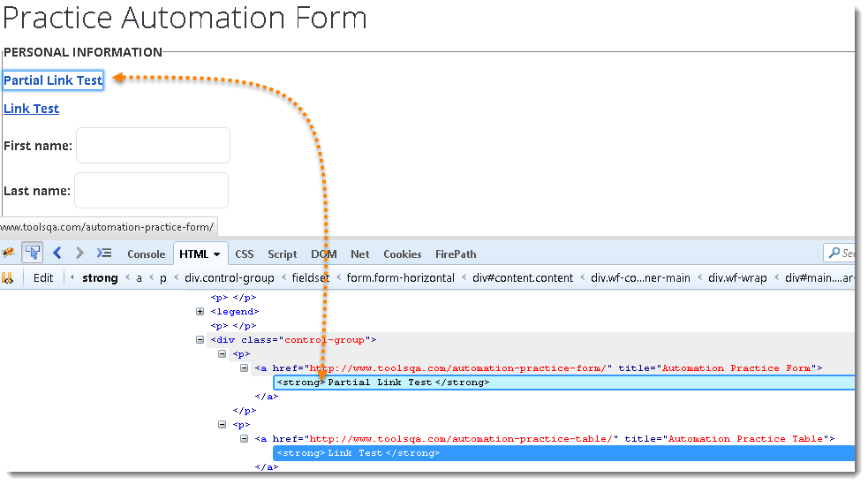This screenshot has width=868, height=485.
Task: Select fieldset in the breadcrumb
Action: (x=310, y=278)
